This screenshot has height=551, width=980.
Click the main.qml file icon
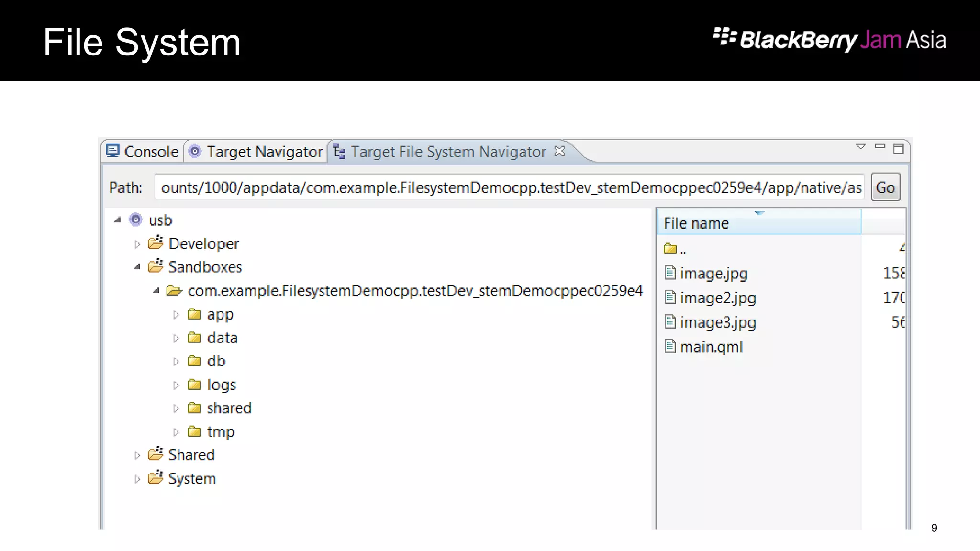tap(670, 346)
